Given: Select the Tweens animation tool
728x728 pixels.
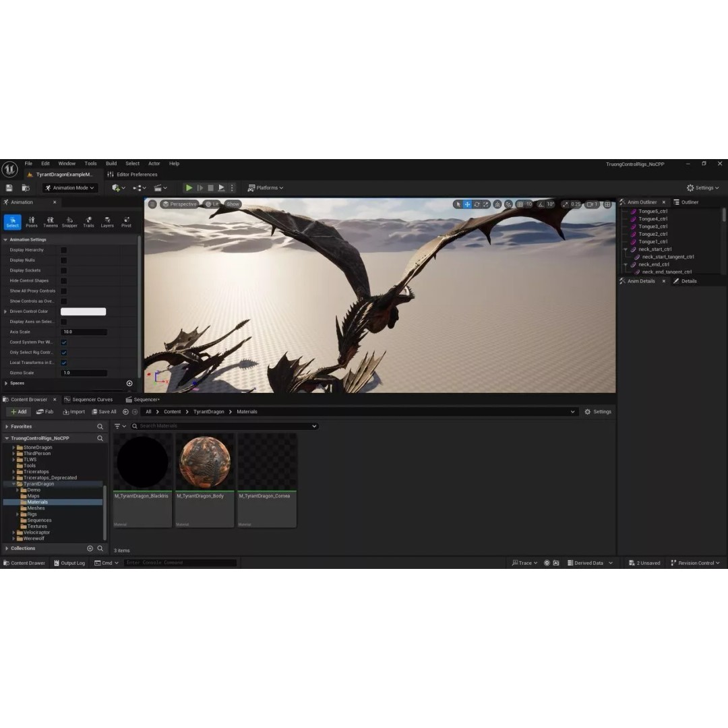Looking at the screenshot, I should 50,222.
